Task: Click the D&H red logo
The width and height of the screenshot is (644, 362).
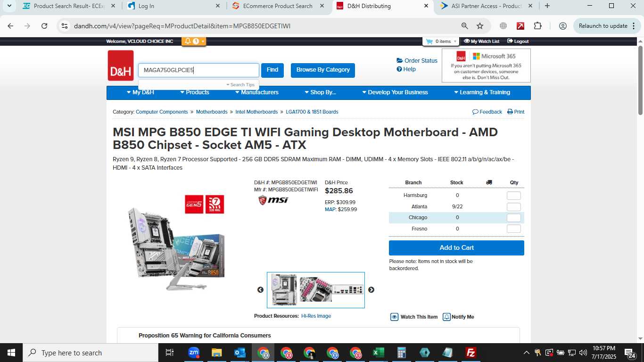Action: pos(121,66)
